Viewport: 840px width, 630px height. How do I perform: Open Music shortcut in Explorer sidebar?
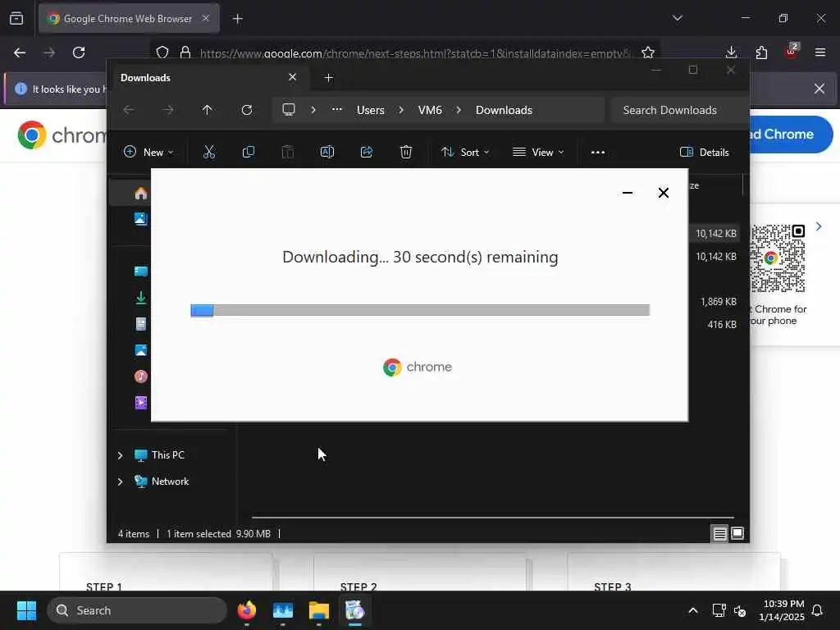(x=141, y=376)
